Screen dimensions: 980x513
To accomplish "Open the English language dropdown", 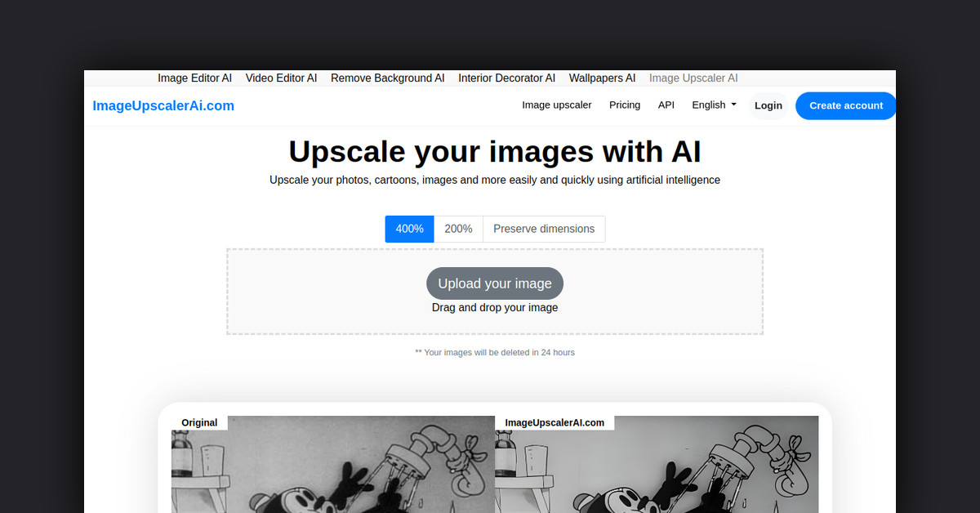I will tap(713, 105).
